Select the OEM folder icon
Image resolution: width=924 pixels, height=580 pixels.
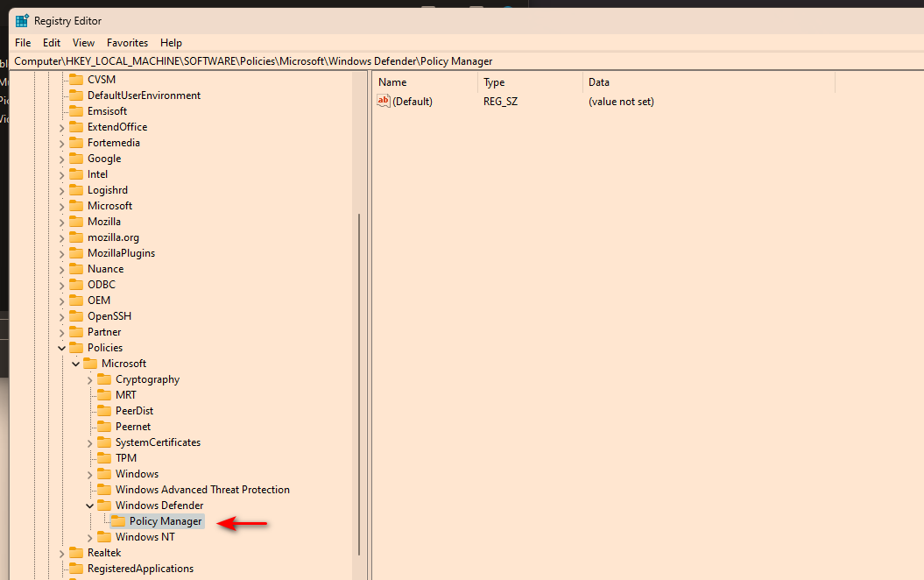76,301
